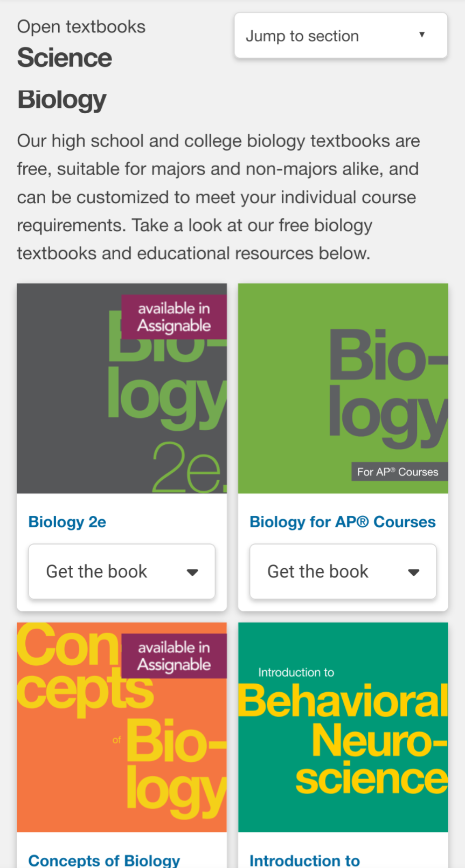Click the Biology section heading
This screenshot has height=868, width=465.
(x=62, y=100)
